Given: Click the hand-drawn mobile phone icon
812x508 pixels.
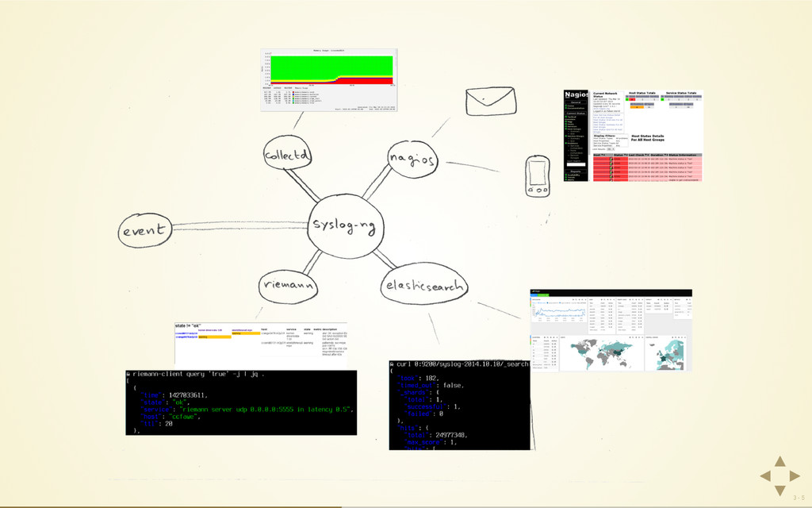Looking at the screenshot, I should [538, 175].
